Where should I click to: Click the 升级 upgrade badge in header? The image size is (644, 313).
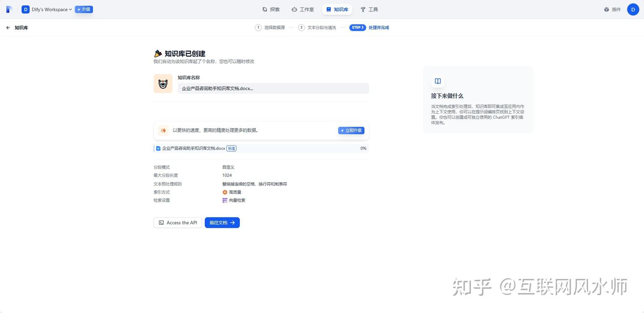pyautogui.click(x=84, y=9)
